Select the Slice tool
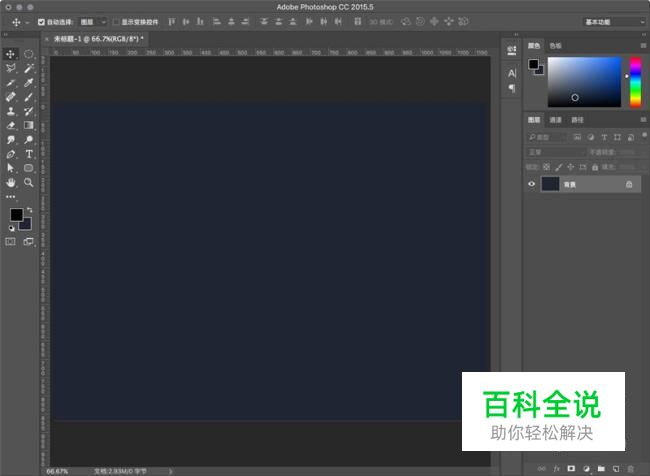 [x=10, y=83]
